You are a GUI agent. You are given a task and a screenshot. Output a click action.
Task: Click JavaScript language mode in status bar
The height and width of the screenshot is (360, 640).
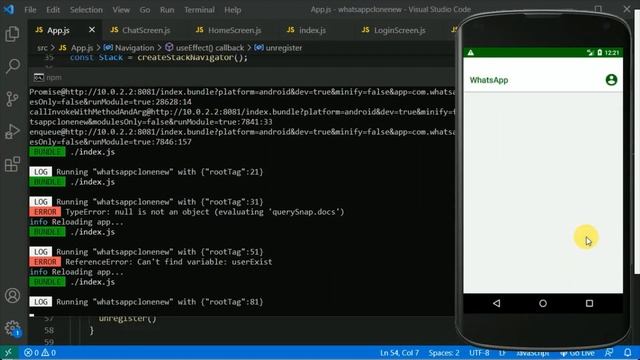532,353
